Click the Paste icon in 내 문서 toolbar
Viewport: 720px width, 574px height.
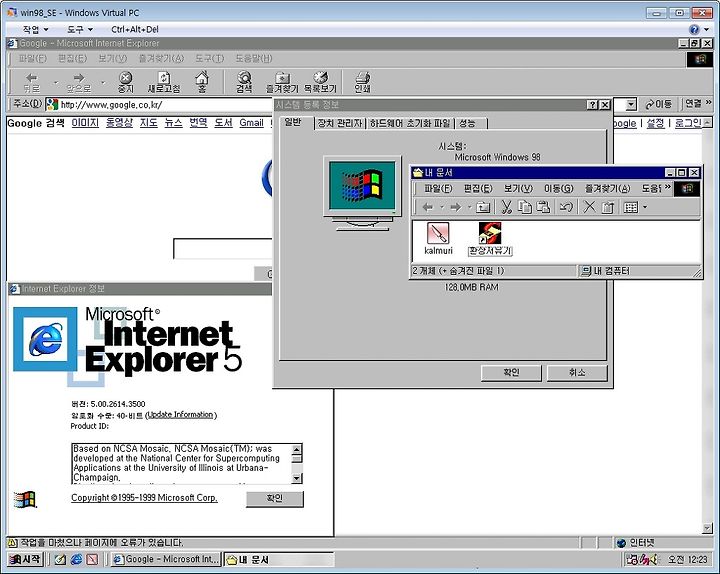click(543, 208)
